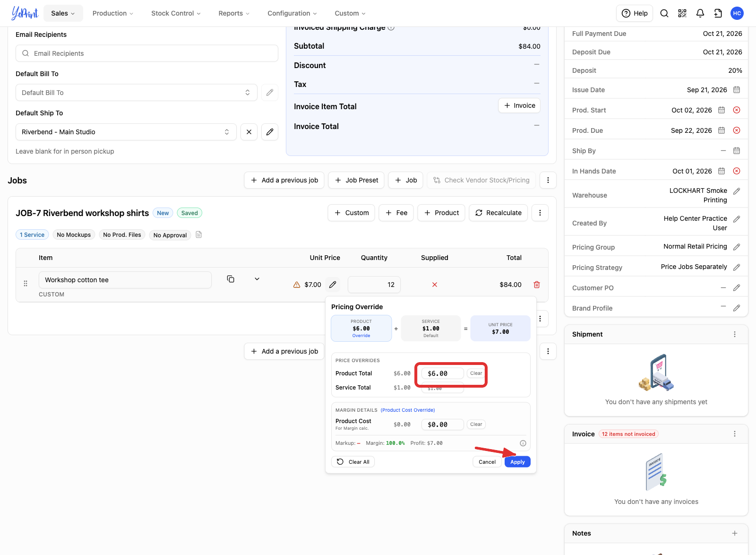This screenshot has height=555, width=756.
Task: Click the Clear All button
Action: [x=353, y=462]
